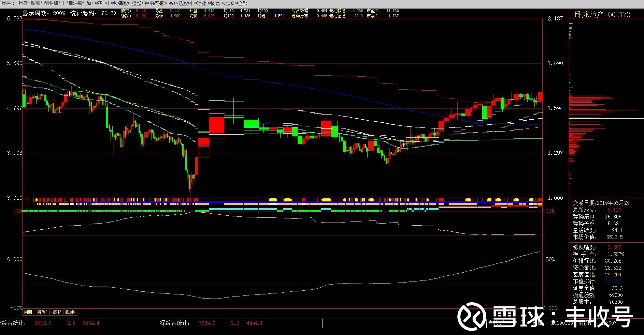
Task: Open the 强势股 filter
Action: 159,3
